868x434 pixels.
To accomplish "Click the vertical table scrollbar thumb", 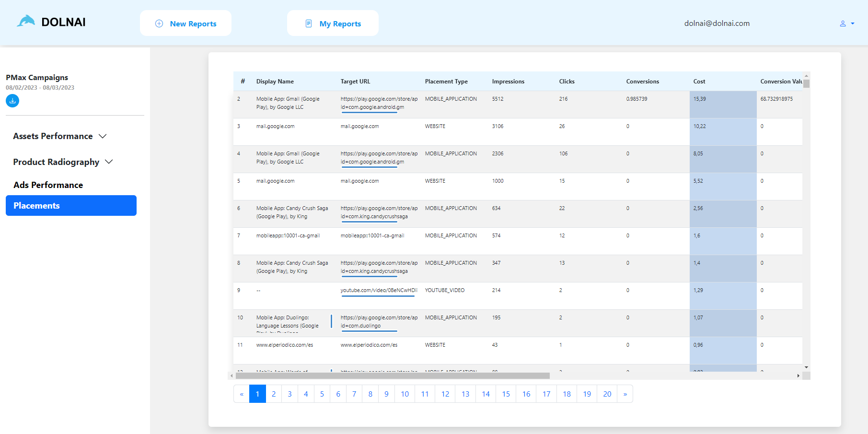I will [x=806, y=83].
